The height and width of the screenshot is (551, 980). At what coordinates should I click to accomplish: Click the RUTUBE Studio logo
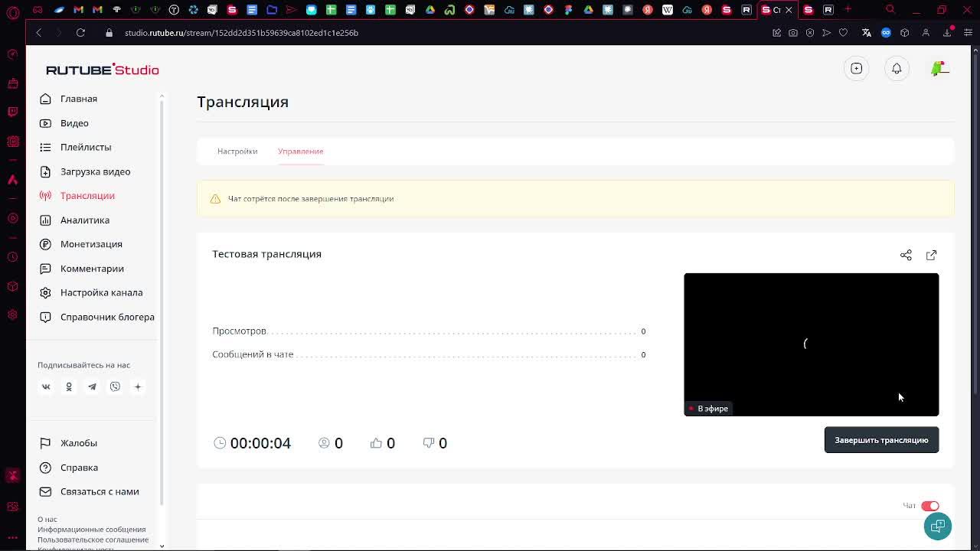(103, 70)
